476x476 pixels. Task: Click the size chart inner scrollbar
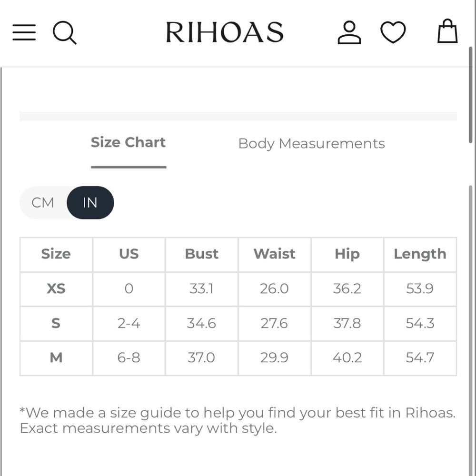point(471,331)
